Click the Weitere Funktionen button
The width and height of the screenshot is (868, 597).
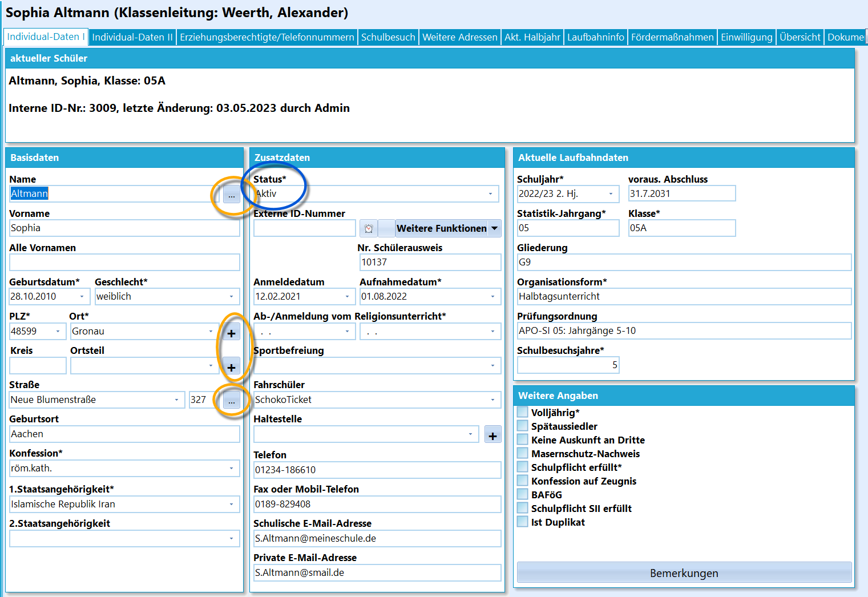point(442,228)
